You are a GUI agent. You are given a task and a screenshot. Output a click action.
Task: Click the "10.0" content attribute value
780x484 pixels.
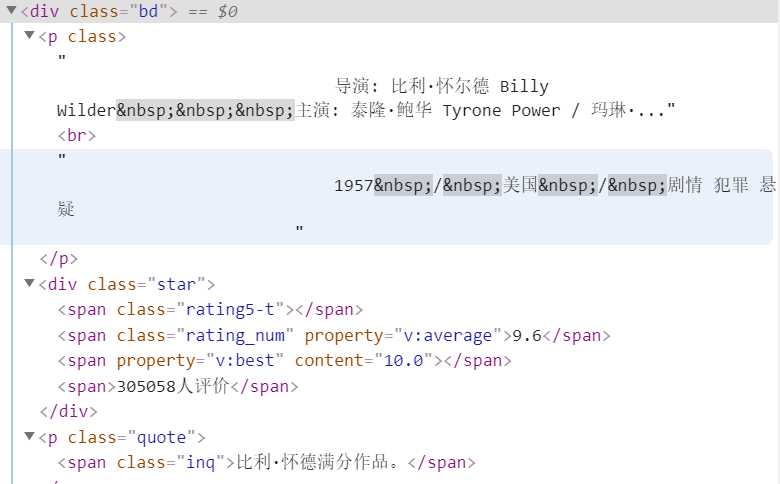[403, 360]
